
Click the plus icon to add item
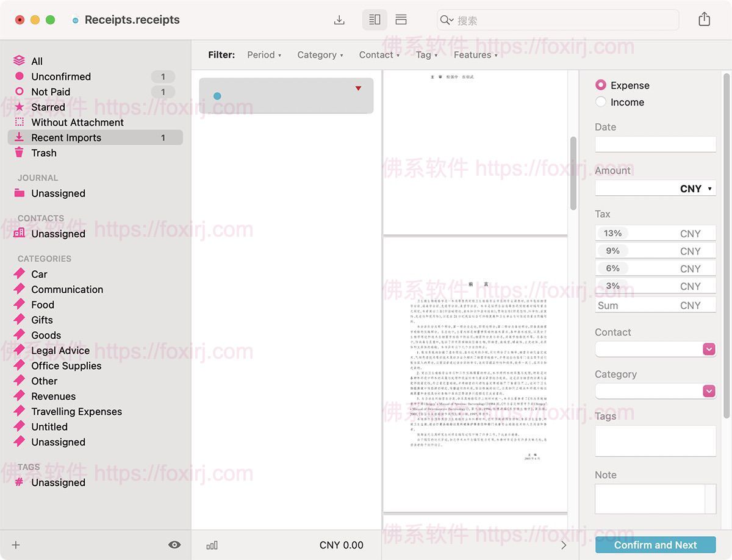pos(16,545)
